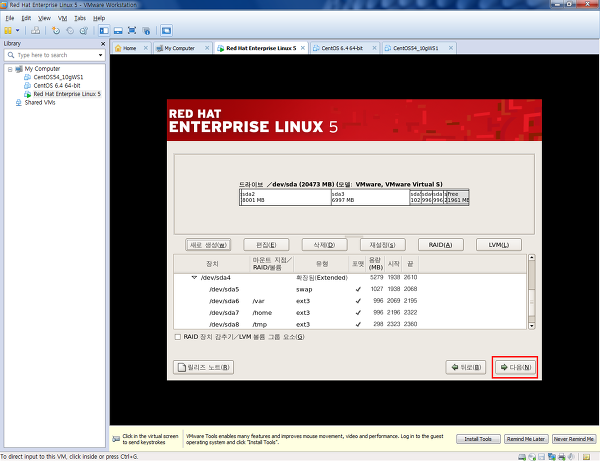Click the network adapter status bar icon
600x461 pixels.
point(552,457)
